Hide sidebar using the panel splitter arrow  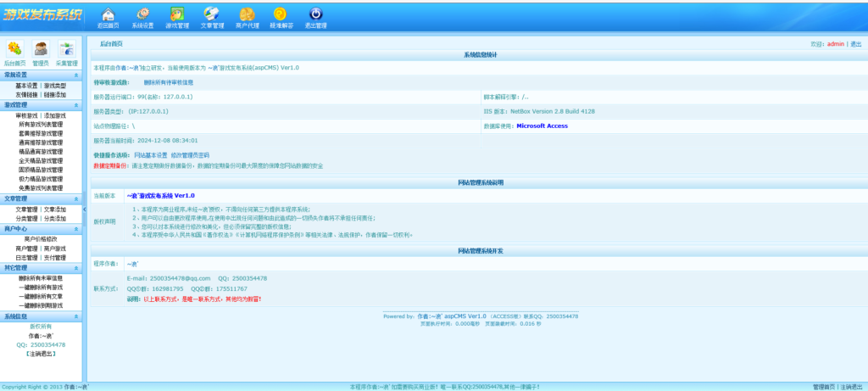[86, 209]
